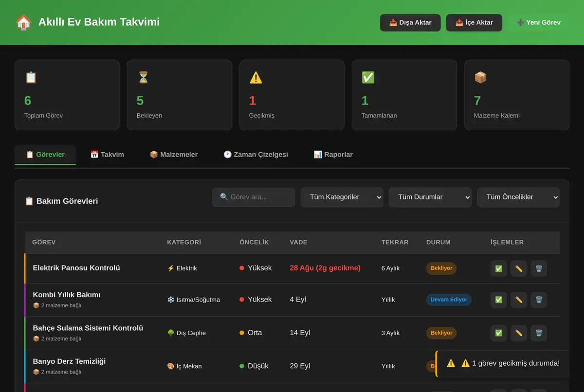Delete the Kombi Yıllık Bakımı task
The width and height of the screenshot is (584, 392).
tap(539, 300)
